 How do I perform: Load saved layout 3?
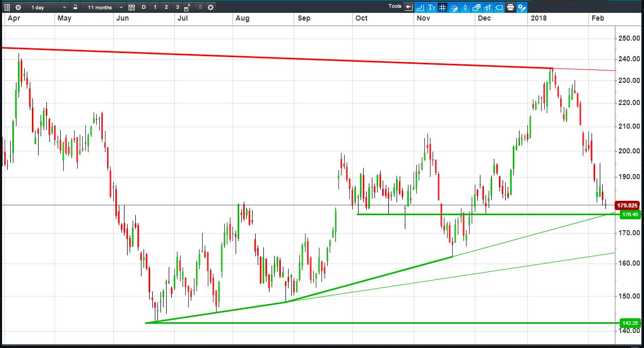(x=177, y=7)
